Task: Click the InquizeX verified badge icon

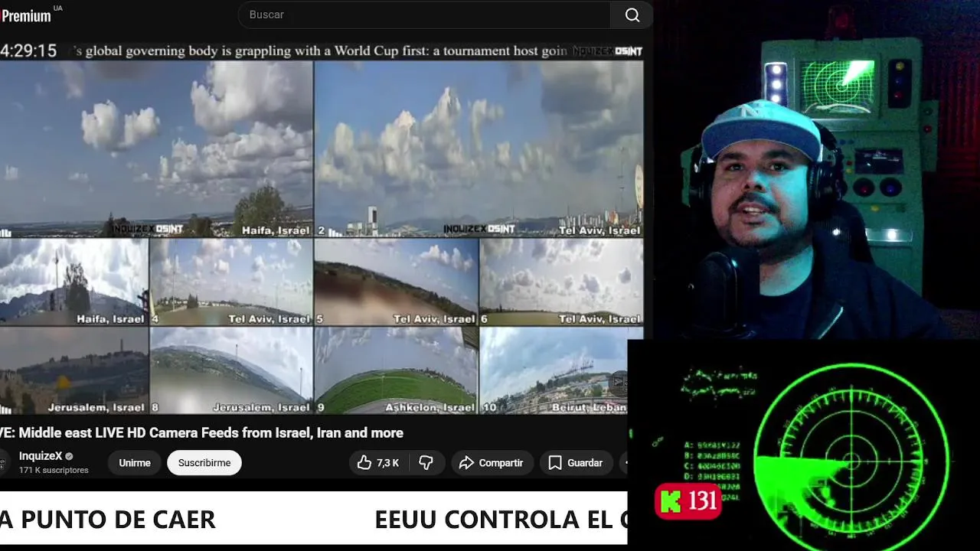Action: (x=69, y=456)
